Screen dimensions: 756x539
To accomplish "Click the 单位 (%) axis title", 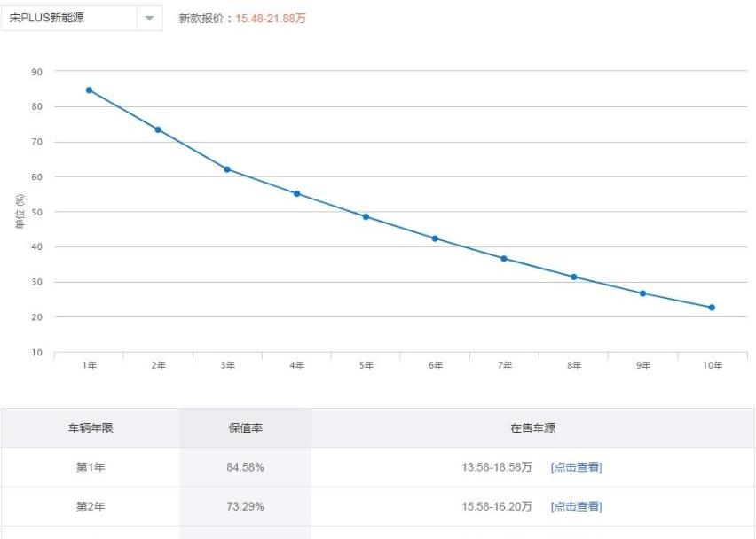I will pos(20,212).
